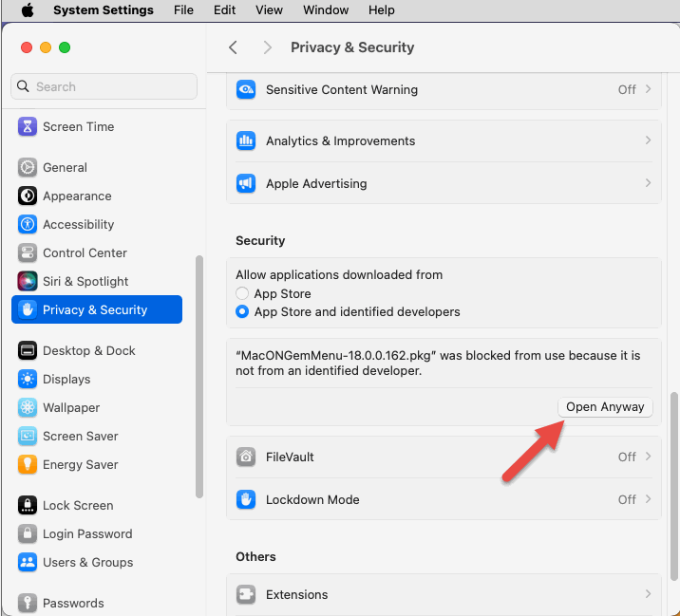Click the Open Anyway button

(x=605, y=406)
